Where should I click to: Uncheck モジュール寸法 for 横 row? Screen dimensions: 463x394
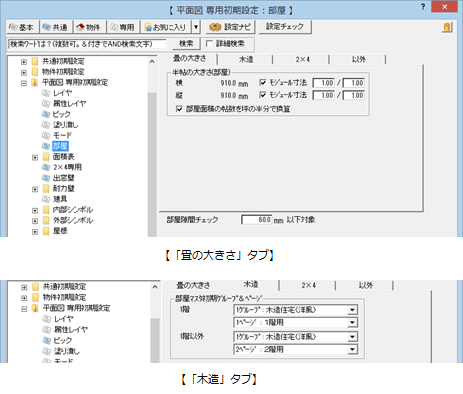click(x=263, y=82)
